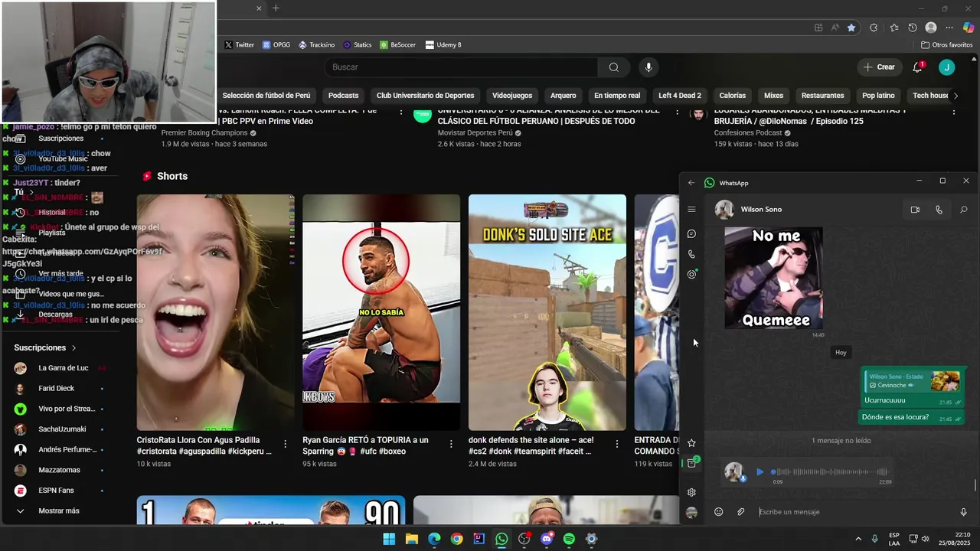The image size is (980, 551).
Task: Open the Suscripciones section header chevron
Action: 73,348
